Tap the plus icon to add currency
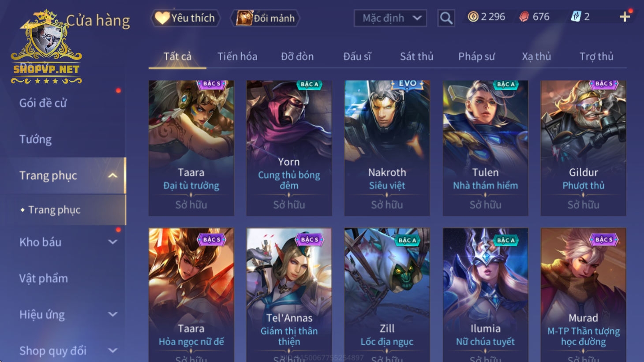Screen dimensions: 644x362 (625, 17)
